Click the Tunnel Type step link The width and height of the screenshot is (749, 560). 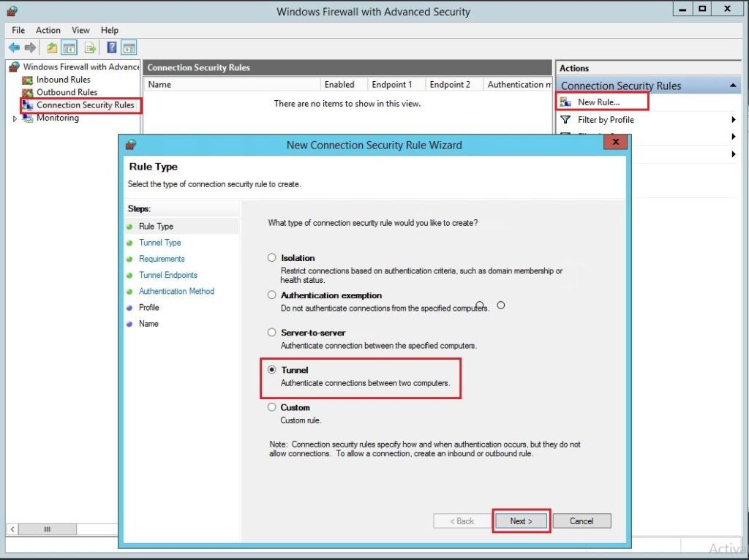pyautogui.click(x=160, y=243)
